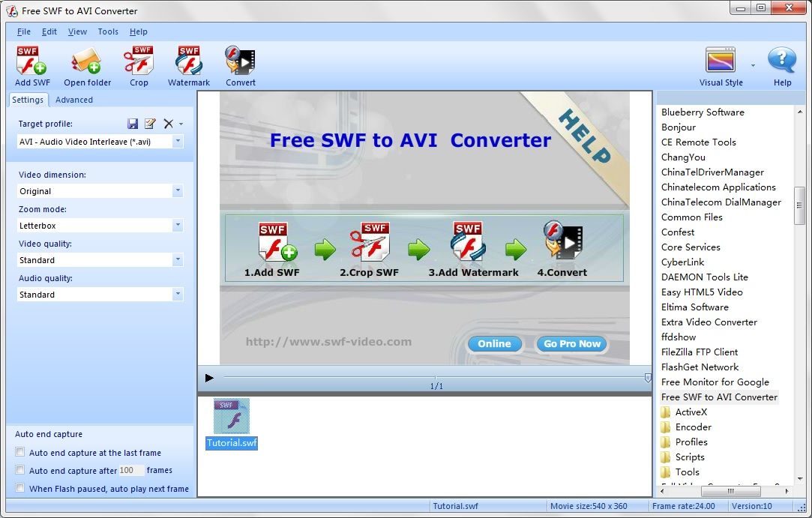Click the 2.Crop SWF step icon in preview
Viewport: 812px width, 518px height.
(x=370, y=242)
